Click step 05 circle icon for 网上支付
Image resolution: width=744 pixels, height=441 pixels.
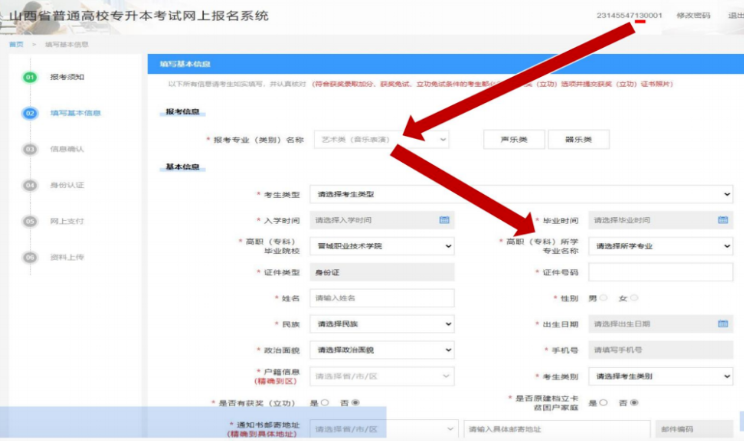[30, 221]
